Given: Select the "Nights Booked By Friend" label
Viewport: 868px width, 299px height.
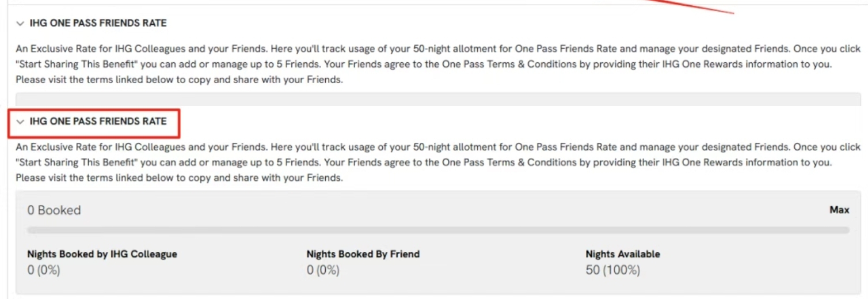Looking at the screenshot, I should (x=363, y=254).
